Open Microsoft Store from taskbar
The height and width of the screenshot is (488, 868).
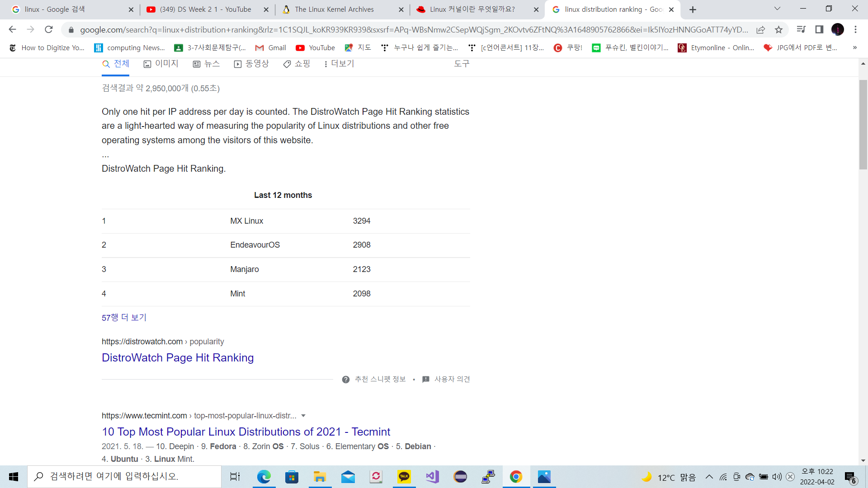(x=292, y=477)
